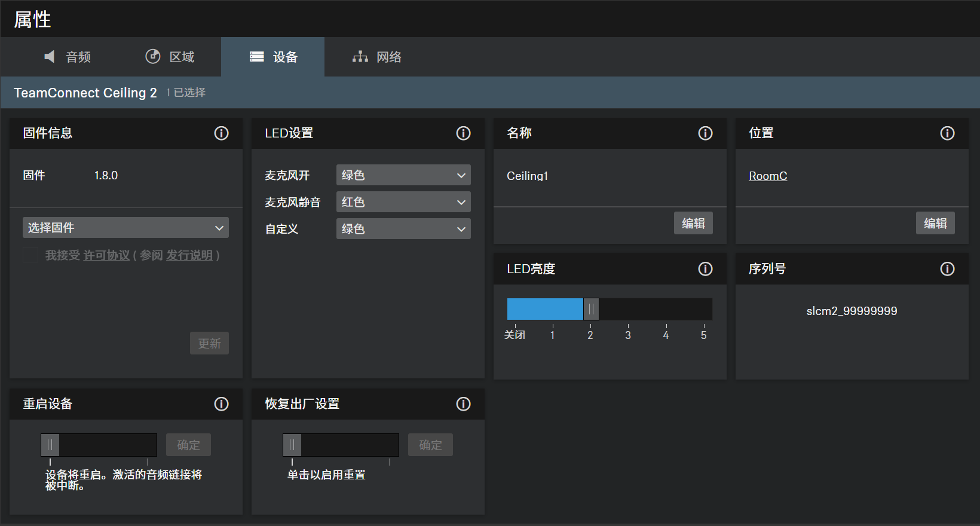
Task: Toggle the 重启设备 slide switch
Action: [50, 445]
